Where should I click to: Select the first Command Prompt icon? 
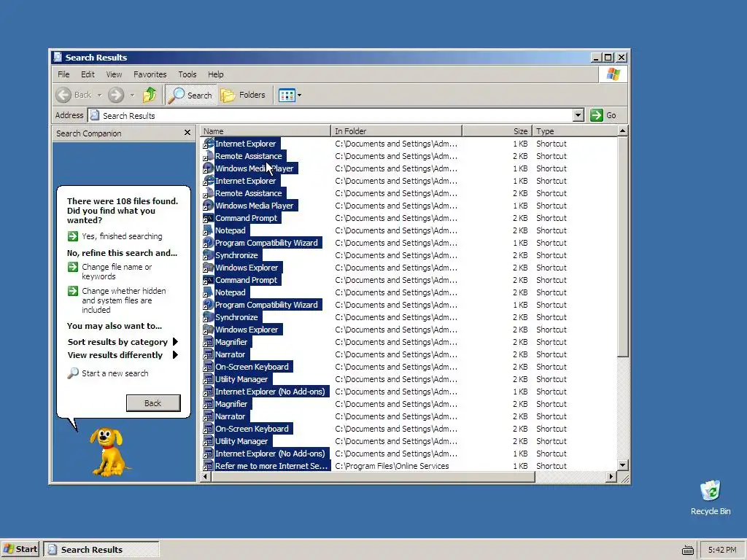click(x=208, y=217)
